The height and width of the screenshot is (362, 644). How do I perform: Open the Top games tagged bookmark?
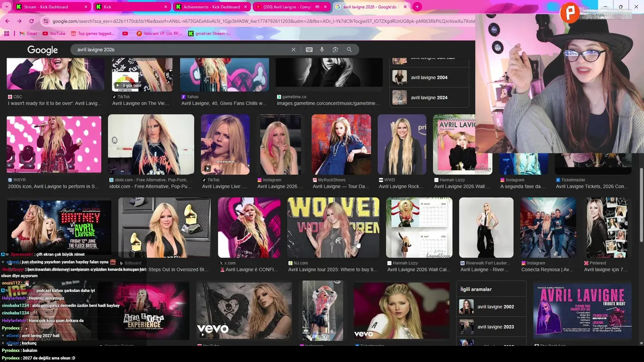tap(92, 34)
